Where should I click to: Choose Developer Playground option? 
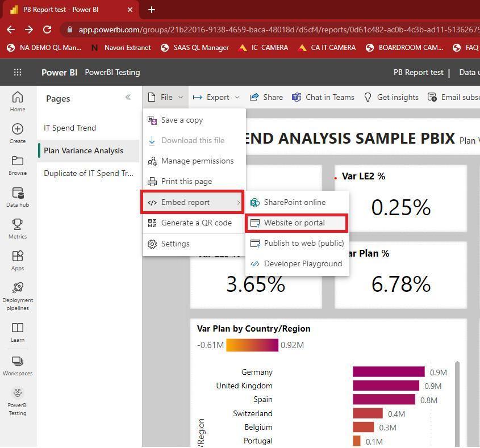(297, 264)
